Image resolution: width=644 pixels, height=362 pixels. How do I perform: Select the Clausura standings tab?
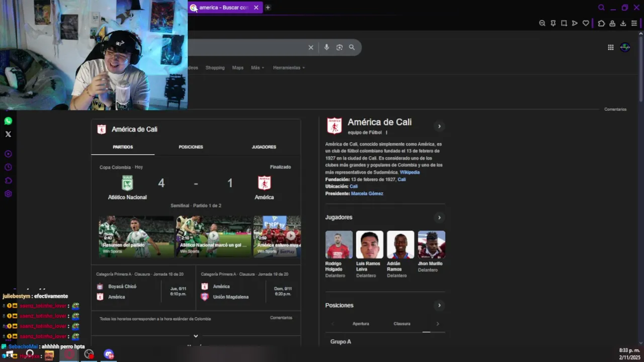point(402,324)
